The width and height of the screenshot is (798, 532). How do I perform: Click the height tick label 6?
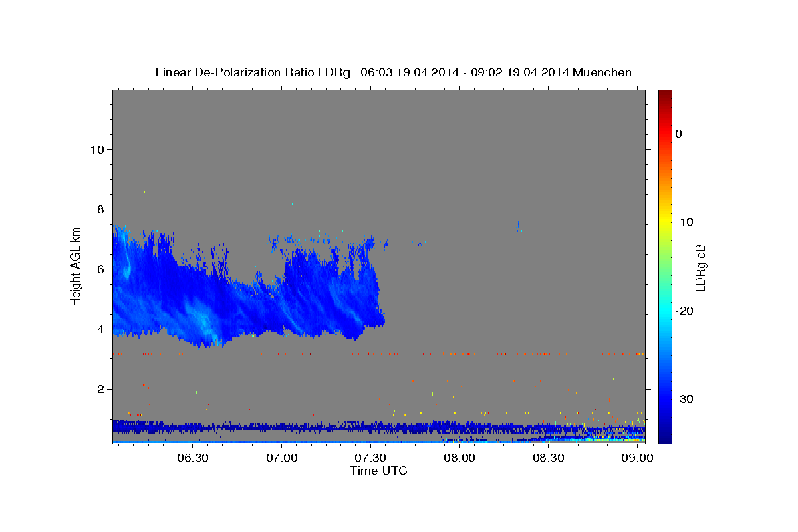(x=100, y=269)
